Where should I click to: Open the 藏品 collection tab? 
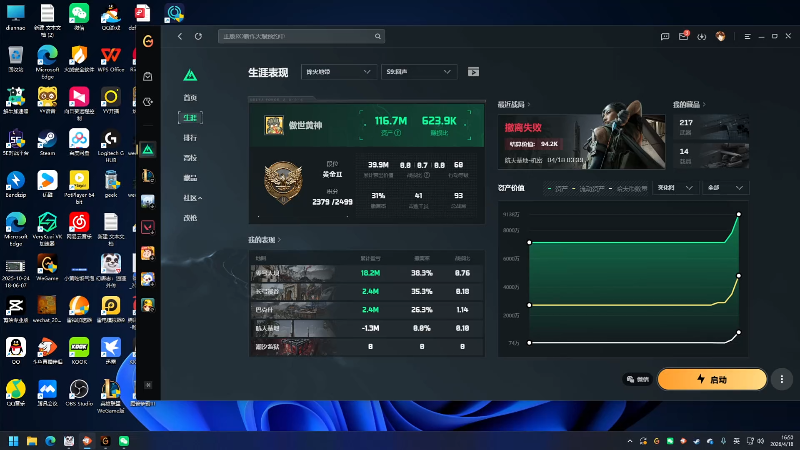pyautogui.click(x=190, y=178)
